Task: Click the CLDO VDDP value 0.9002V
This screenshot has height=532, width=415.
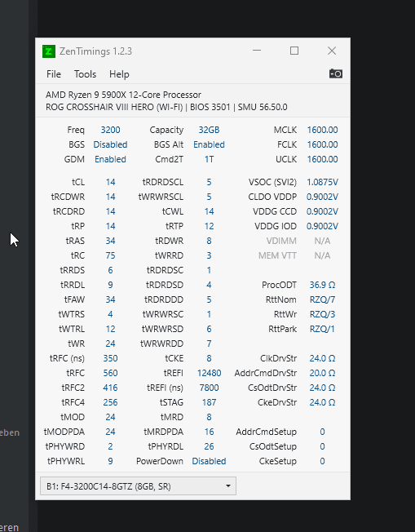Action: (322, 197)
